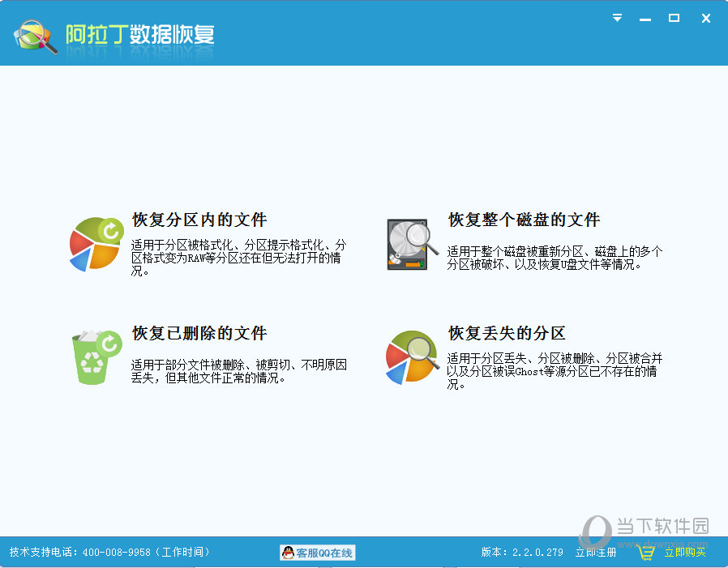Click 立即购买 link
The height and width of the screenshot is (568, 728).
pyautogui.click(x=685, y=553)
